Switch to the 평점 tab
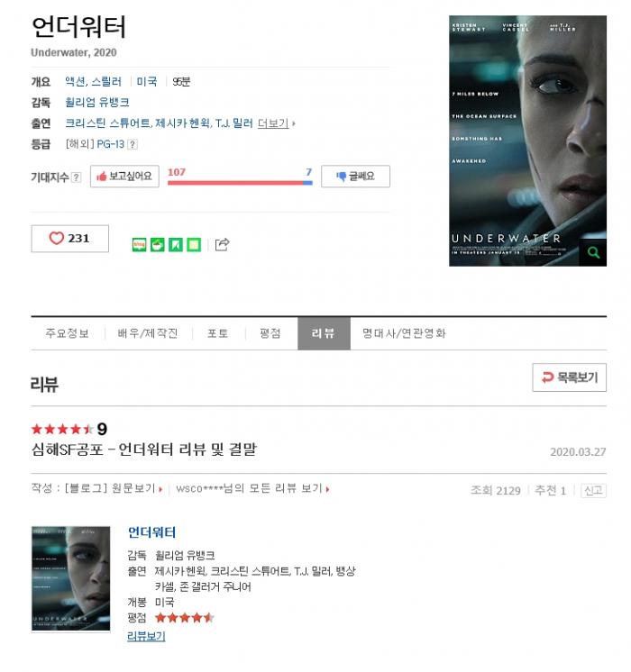The height and width of the screenshot is (672, 631). pos(270,333)
